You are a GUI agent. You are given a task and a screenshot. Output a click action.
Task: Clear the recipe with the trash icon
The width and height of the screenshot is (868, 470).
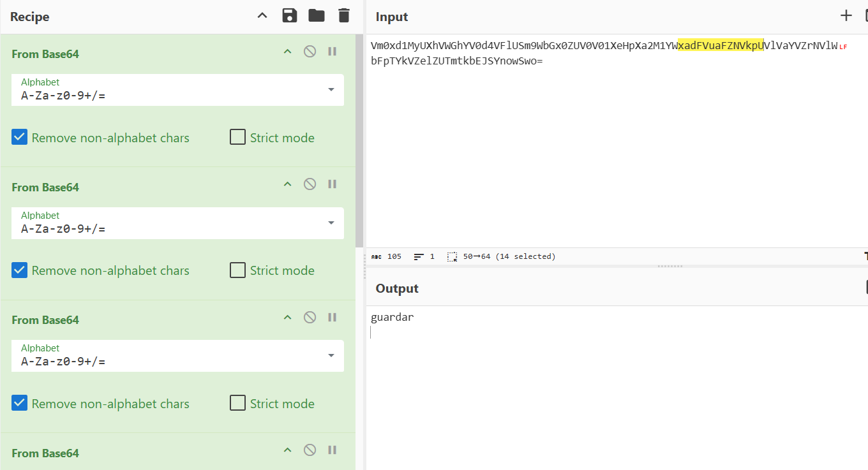[x=344, y=16]
